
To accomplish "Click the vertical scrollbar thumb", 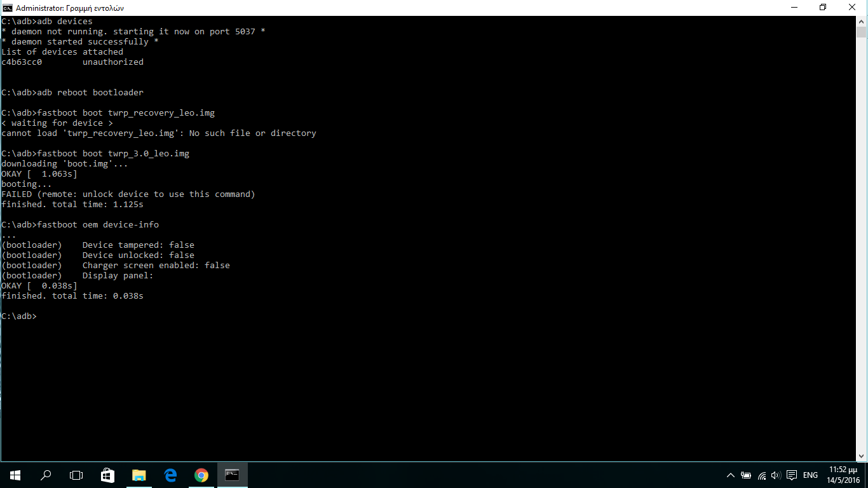I will (862, 33).
